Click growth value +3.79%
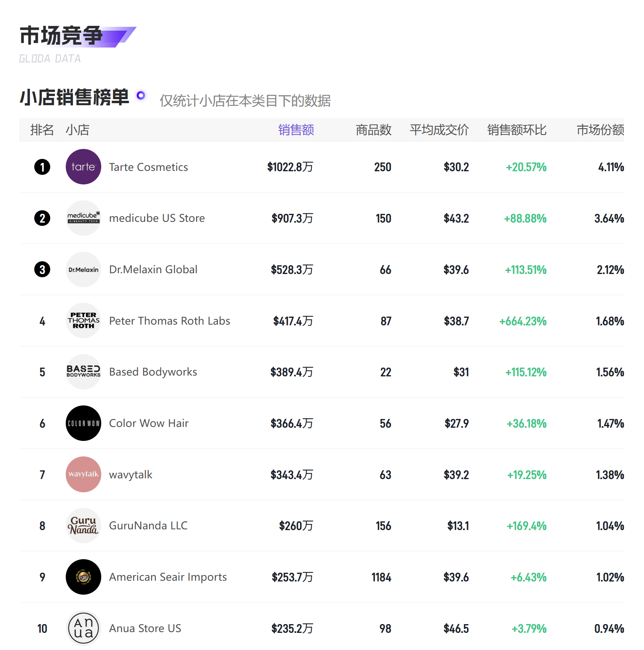 [x=529, y=628]
